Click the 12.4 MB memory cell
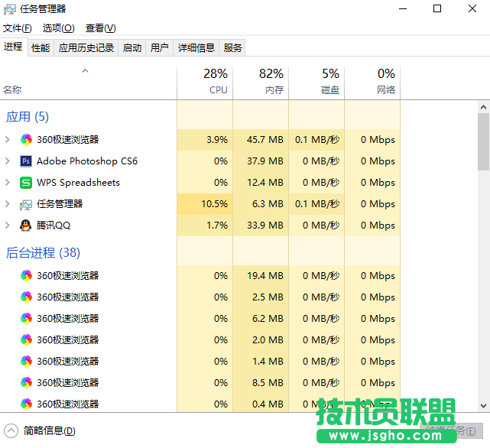Image resolution: width=490 pixels, height=448 pixels. [x=261, y=183]
